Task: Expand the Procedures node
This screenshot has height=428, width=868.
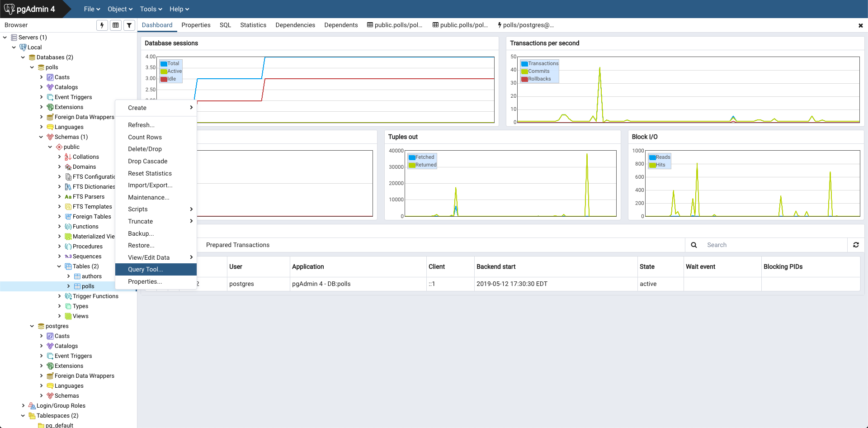Action: click(x=59, y=247)
